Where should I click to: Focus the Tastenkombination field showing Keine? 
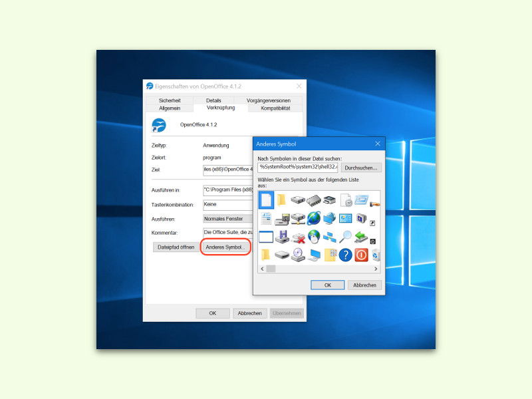(x=228, y=205)
